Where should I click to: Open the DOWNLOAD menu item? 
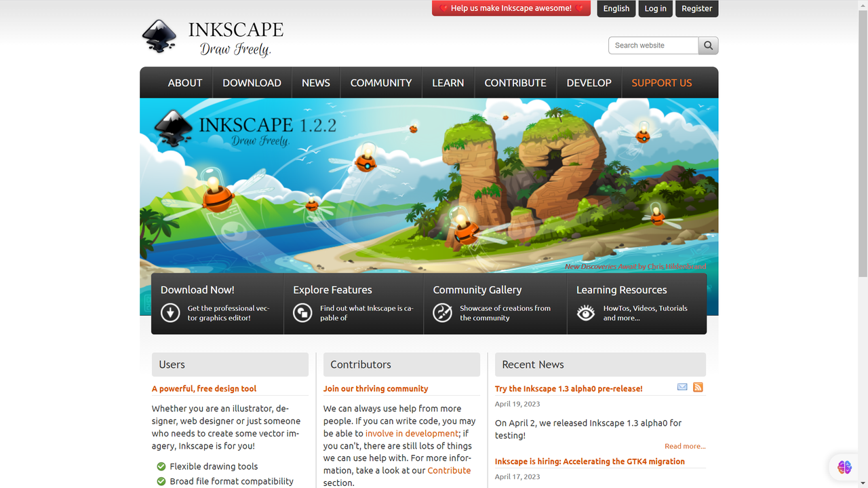coord(252,83)
